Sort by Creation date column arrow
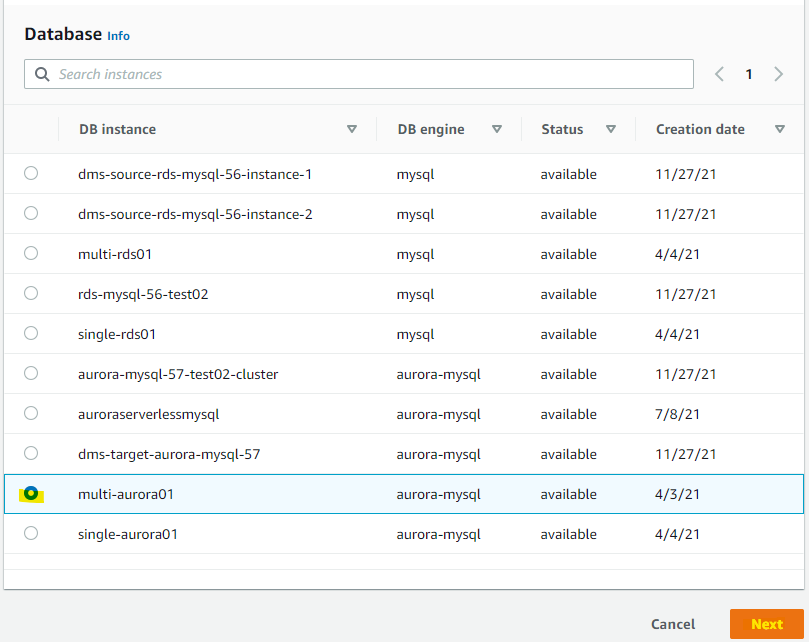Screen dimensions: 809x642 tap(780, 129)
